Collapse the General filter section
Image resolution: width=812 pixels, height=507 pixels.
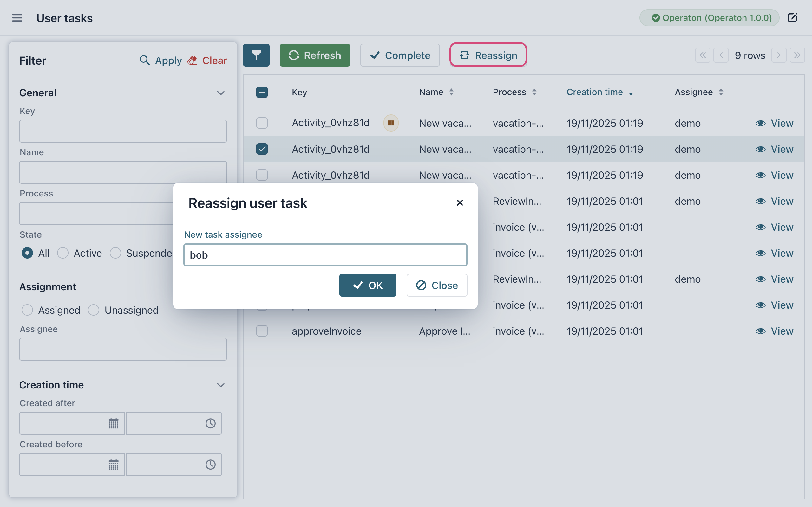[x=221, y=93]
